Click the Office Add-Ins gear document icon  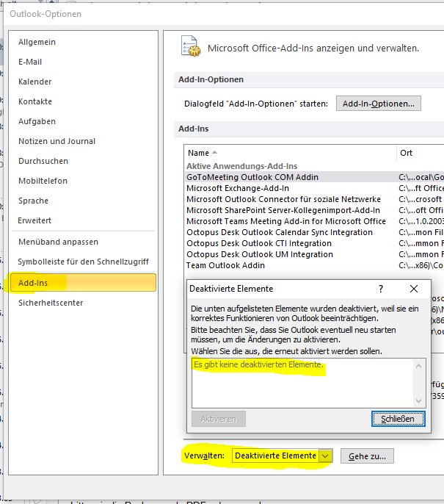(190, 46)
